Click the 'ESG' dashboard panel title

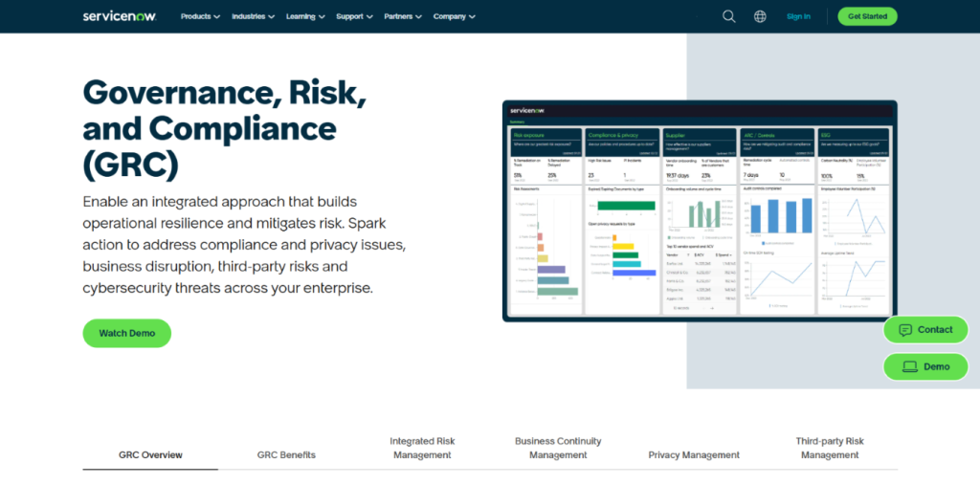click(x=825, y=134)
